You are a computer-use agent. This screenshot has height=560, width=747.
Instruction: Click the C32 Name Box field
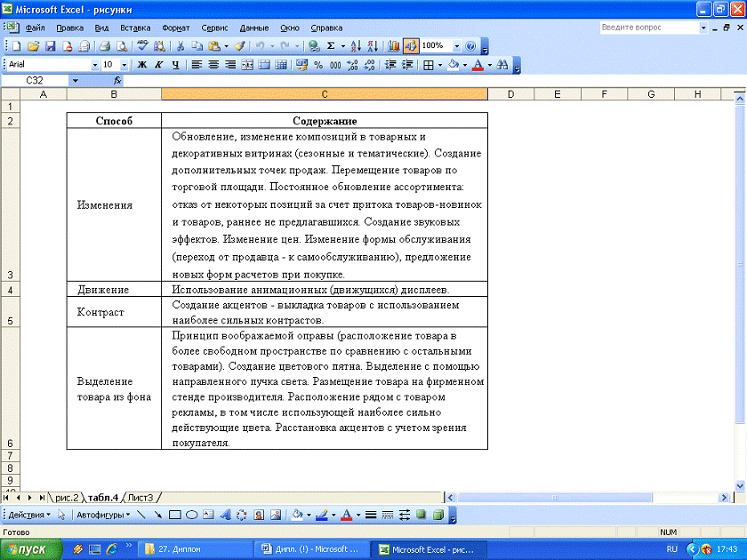pyautogui.click(x=36, y=81)
